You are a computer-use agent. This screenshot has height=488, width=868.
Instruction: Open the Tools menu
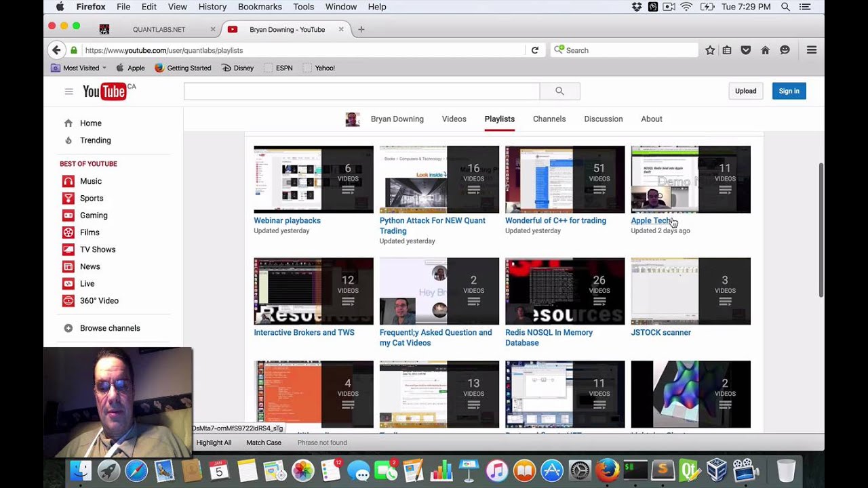coord(303,7)
